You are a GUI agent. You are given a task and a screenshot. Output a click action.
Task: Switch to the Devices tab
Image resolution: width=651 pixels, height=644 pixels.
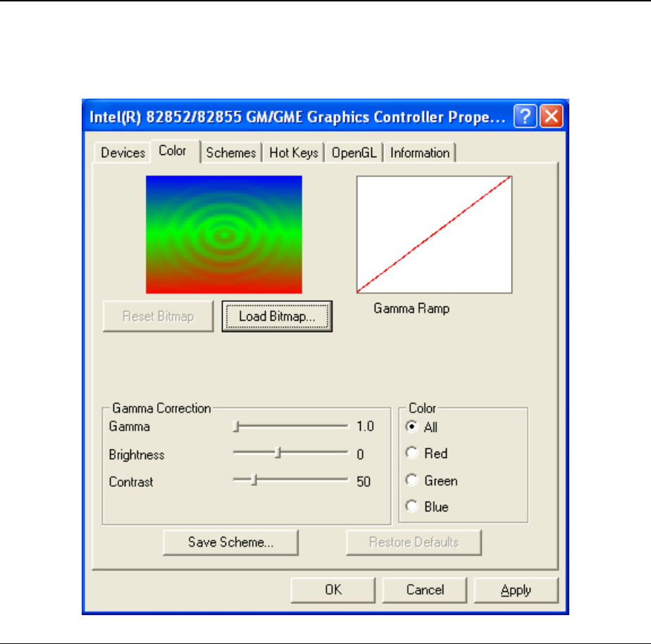tap(123, 153)
